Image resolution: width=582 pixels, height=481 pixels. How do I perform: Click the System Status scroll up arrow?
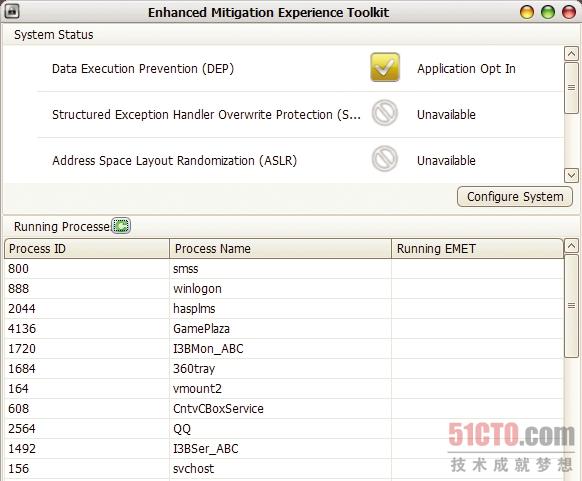tap(571, 54)
